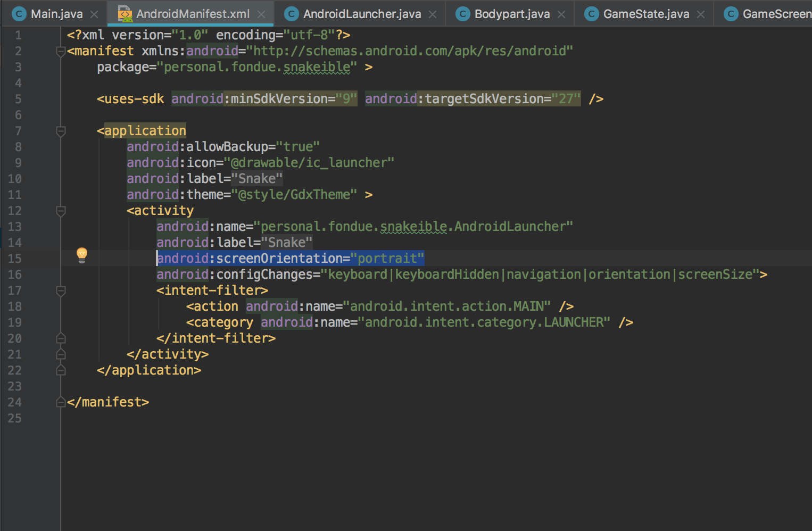Click line number 15 in the gutter
The width and height of the screenshot is (812, 531).
(x=15, y=258)
